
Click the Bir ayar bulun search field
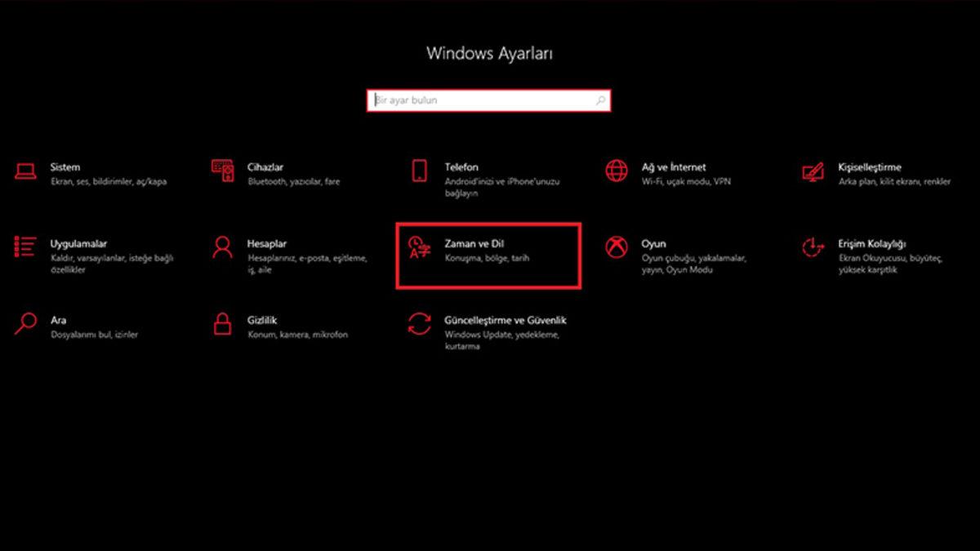[x=482, y=100]
